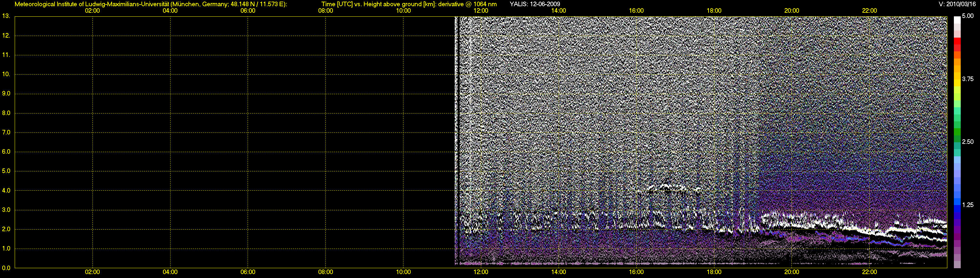Click the 06:00 label on the top time axis

click(x=248, y=11)
